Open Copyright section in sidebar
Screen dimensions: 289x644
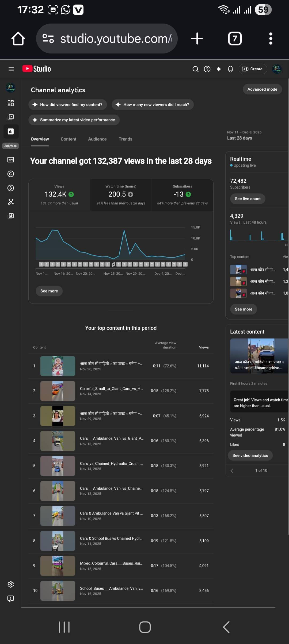click(x=11, y=174)
